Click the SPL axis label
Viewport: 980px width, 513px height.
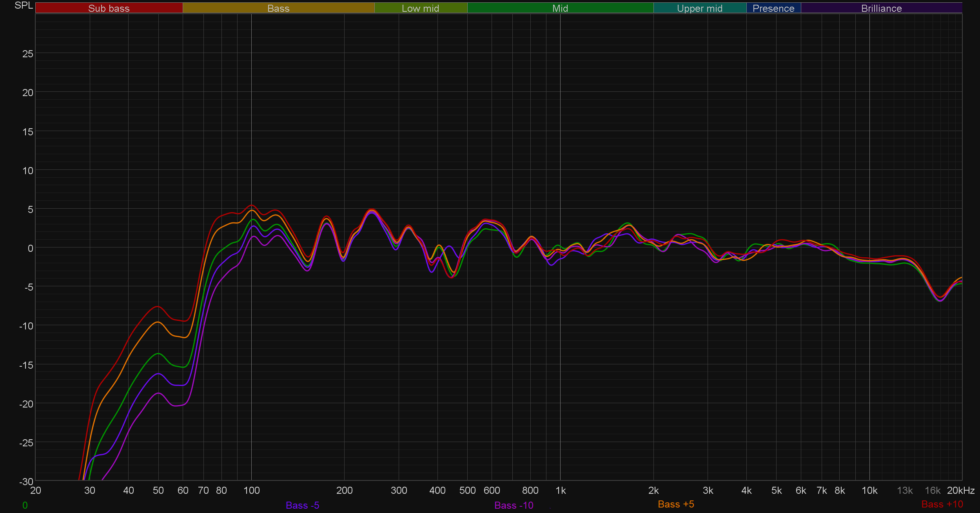[x=24, y=5]
